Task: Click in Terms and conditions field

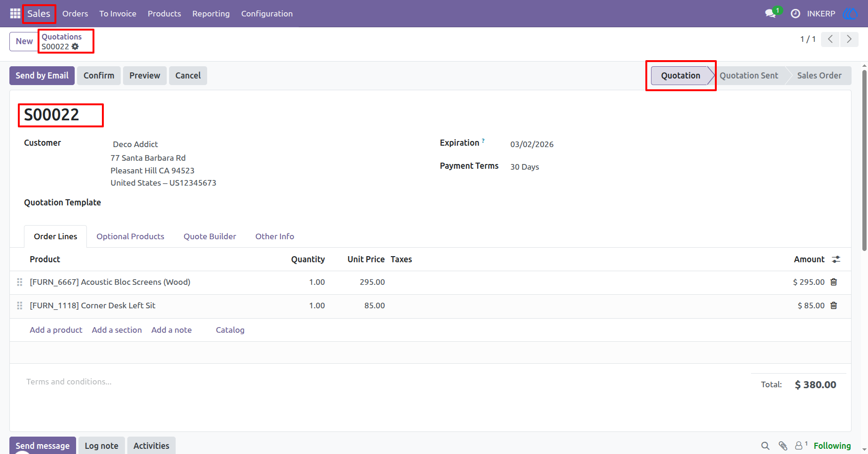Action: point(69,382)
